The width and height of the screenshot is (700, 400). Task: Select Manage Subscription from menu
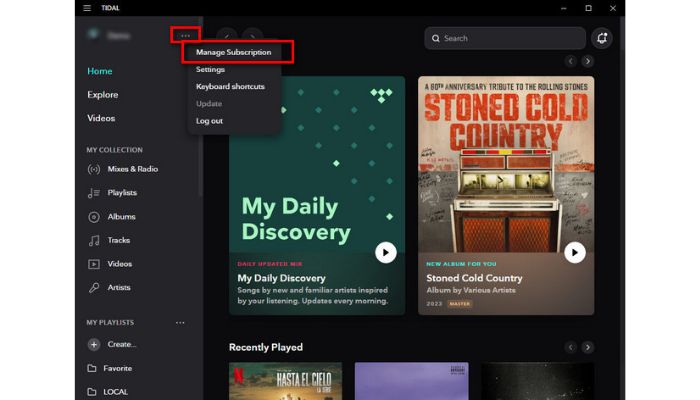point(233,52)
